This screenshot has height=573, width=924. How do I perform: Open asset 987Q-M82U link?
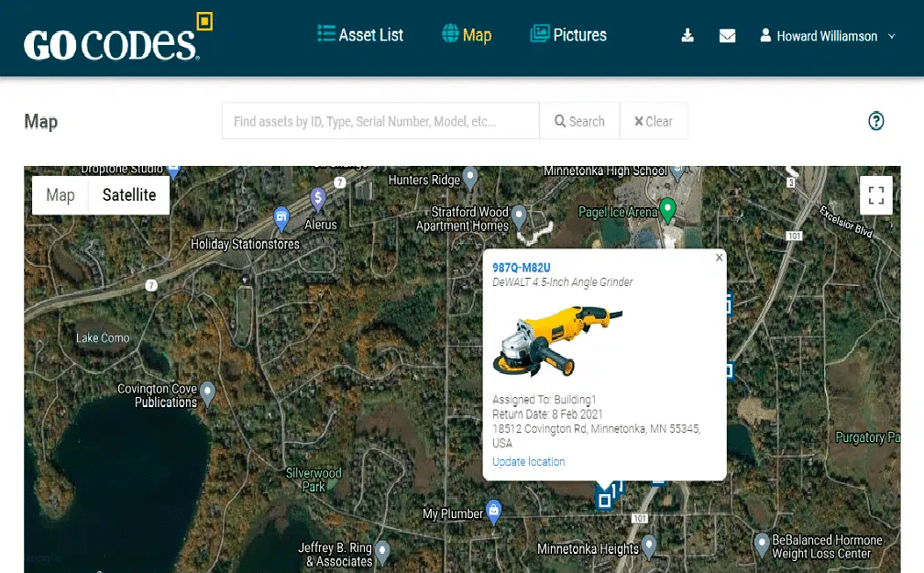pos(522,268)
